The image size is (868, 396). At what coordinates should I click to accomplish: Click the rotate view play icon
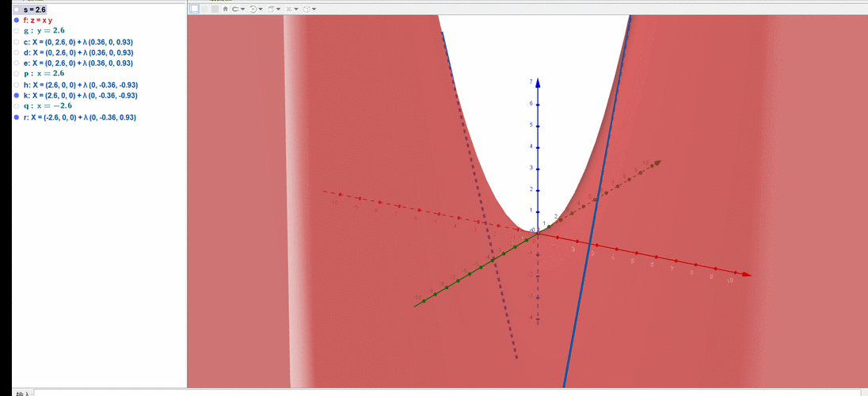point(253,10)
